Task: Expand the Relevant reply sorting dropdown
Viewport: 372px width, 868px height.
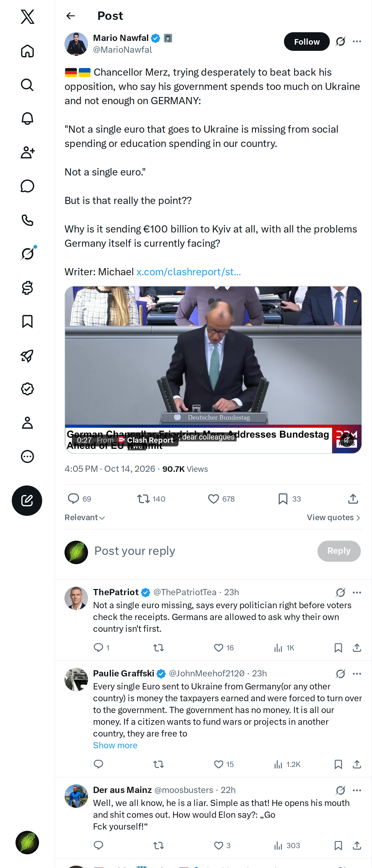Action: pyautogui.click(x=85, y=517)
